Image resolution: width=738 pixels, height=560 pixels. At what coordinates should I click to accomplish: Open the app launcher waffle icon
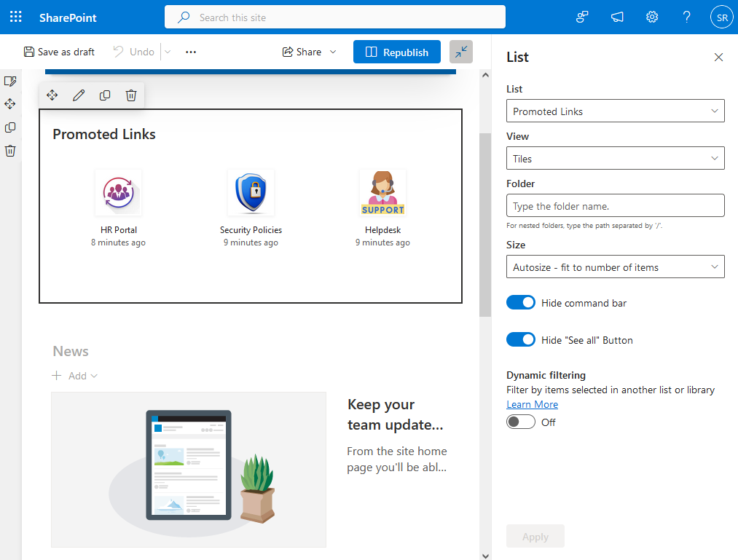click(15, 17)
